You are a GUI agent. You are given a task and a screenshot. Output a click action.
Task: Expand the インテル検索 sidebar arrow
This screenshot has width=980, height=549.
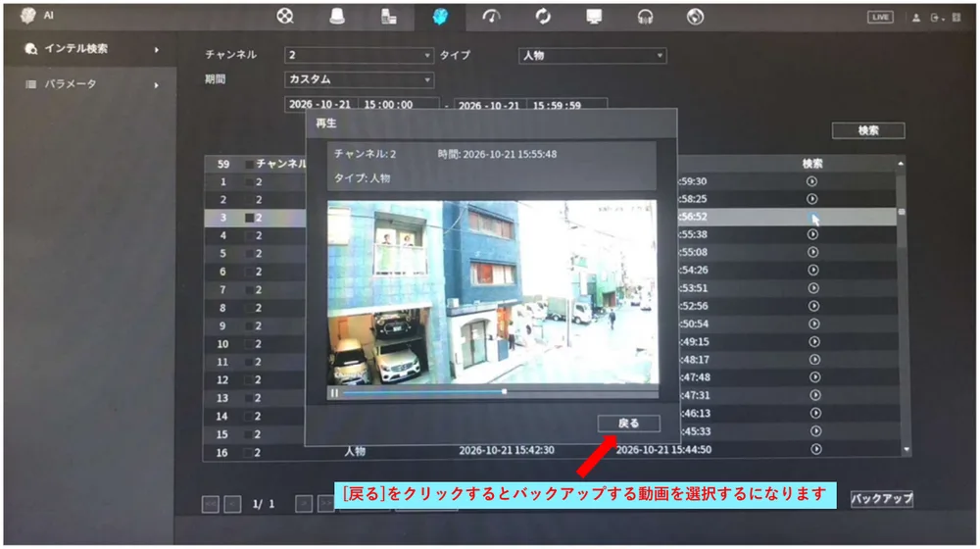[156, 49]
